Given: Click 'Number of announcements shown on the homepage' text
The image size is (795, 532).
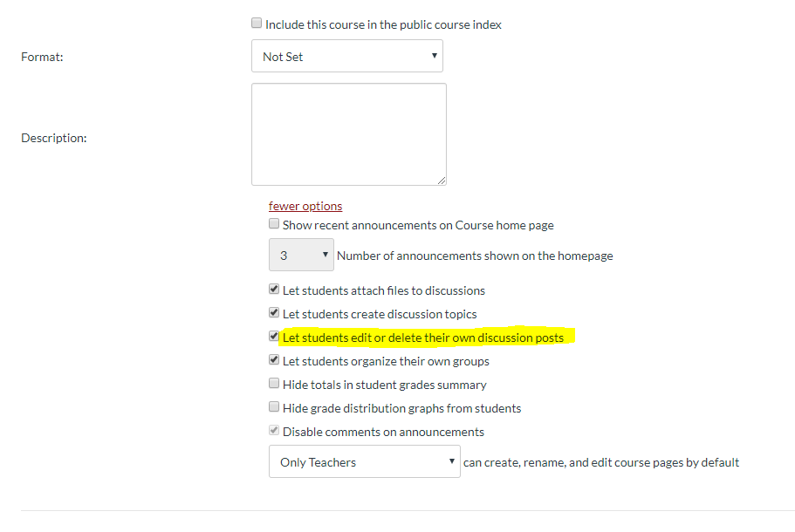Looking at the screenshot, I should 475,256.
